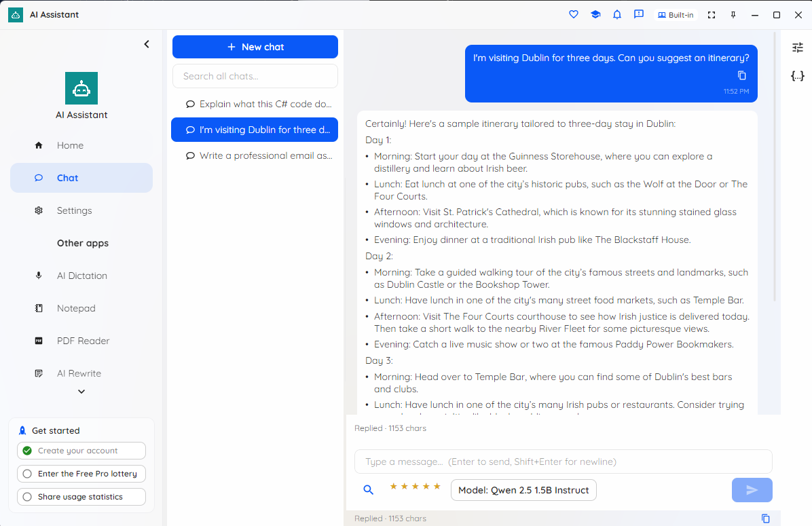Open chat parameters sliders icon
Viewport: 812px width, 526px height.
pyautogui.click(x=798, y=48)
